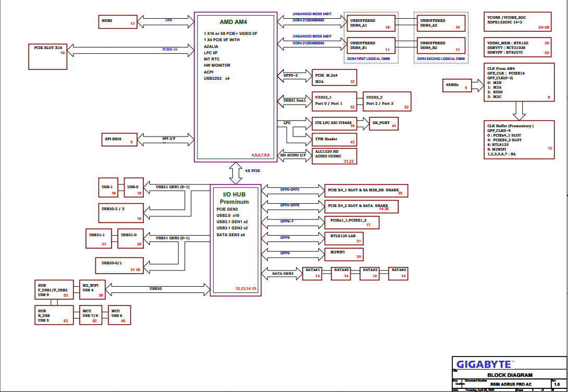The image size is (568, 392).
Task: Click the UNBUFFERED DDR4_A1 block
Action: [371, 23]
